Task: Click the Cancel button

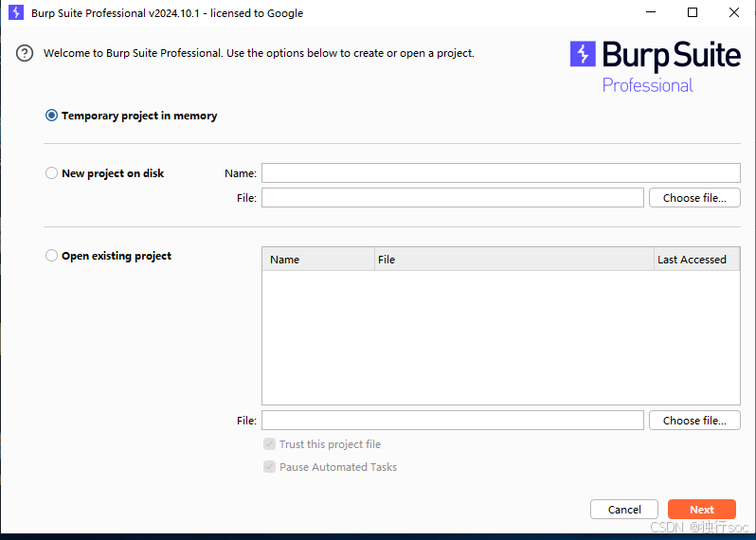Action: click(624, 510)
